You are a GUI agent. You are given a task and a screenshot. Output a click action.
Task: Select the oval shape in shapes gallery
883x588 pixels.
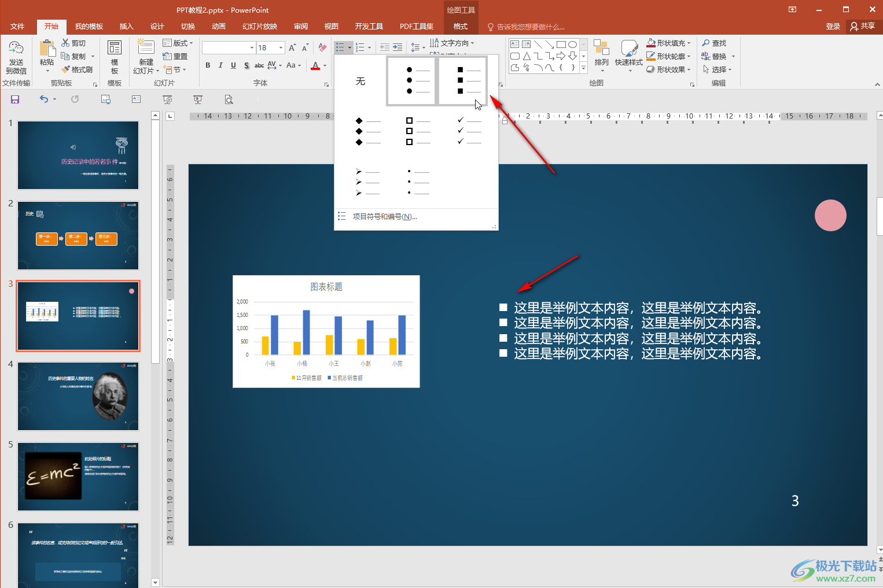(x=572, y=45)
